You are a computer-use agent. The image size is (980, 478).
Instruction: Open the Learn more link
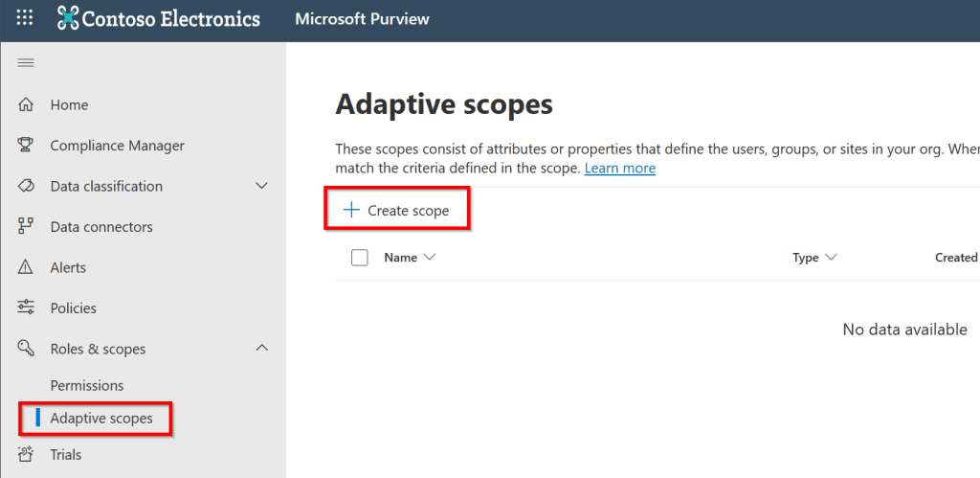point(619,168)
